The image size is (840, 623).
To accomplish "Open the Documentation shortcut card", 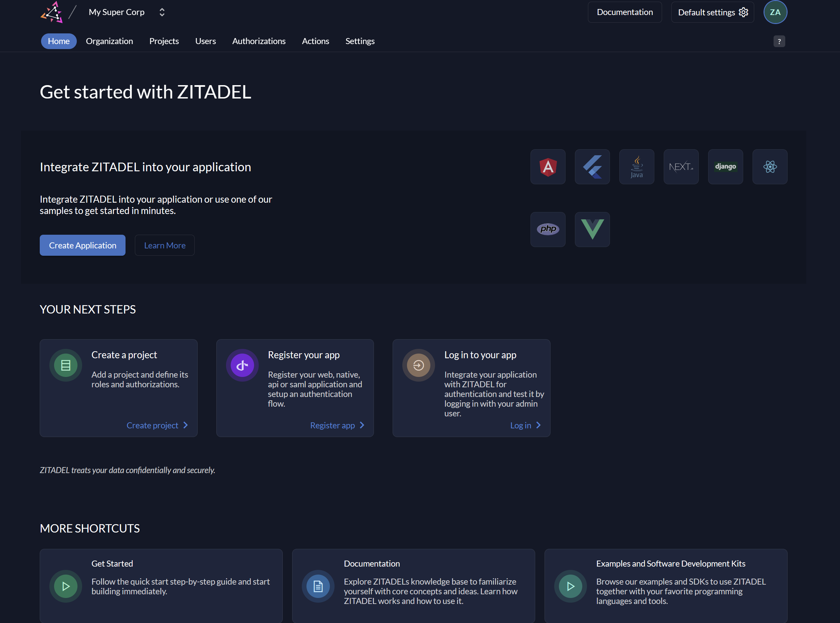I will [413, 586].
